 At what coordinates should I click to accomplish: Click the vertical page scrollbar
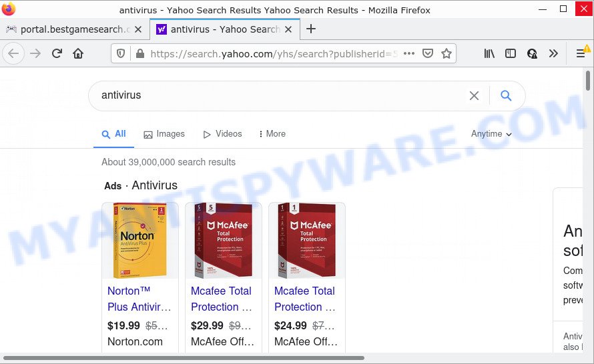click(588, 81)
